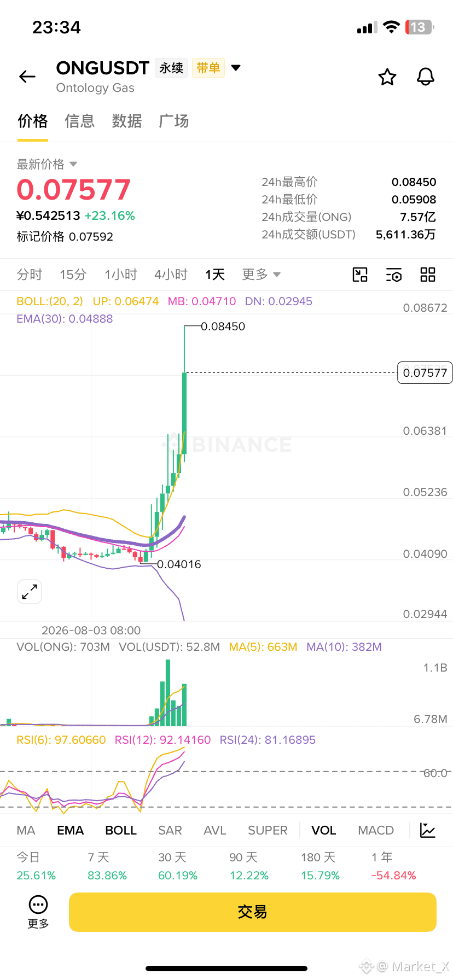Select the 1天 timeframe

tap(215, 275)
